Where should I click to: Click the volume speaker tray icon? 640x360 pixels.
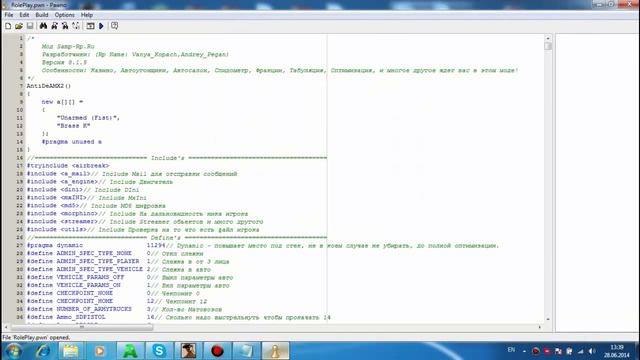tap(592, 351)
